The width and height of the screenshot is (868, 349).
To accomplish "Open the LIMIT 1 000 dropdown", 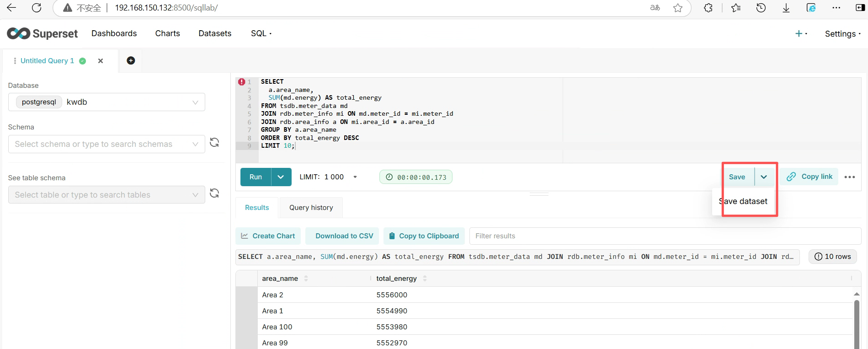I will pos(329,177).
